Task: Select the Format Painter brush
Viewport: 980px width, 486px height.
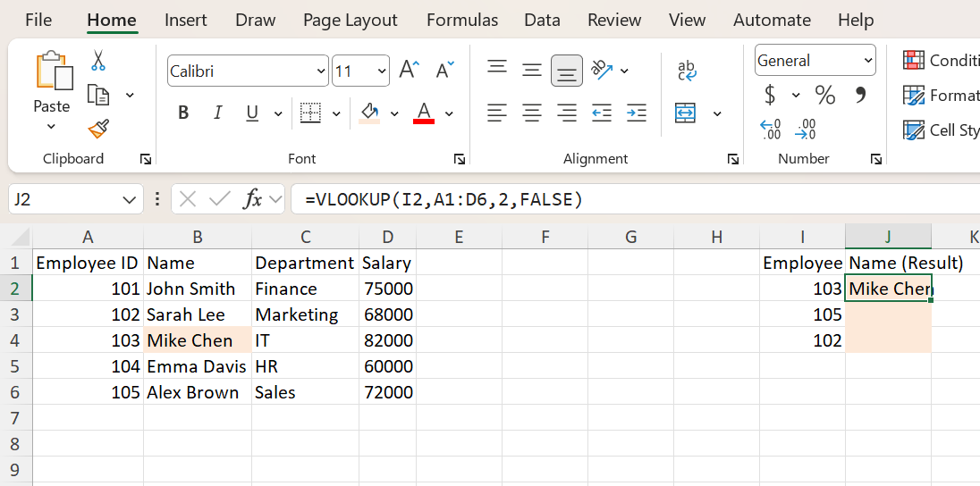Action: point(98,130)
